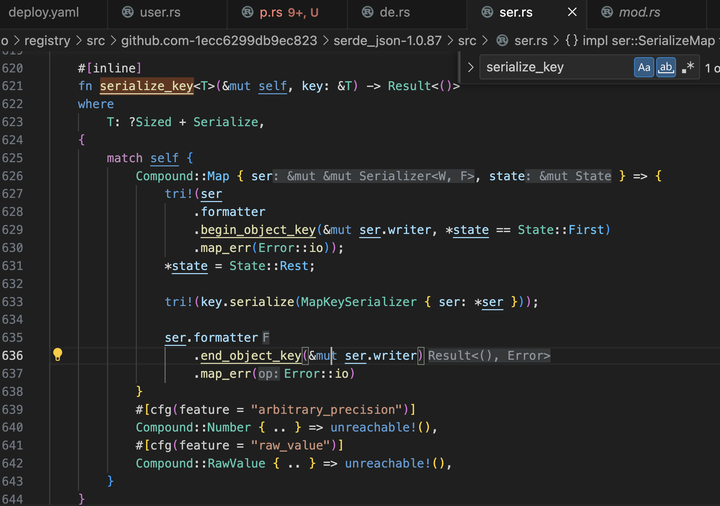Click the Rust file icon on user.rs tab

pyautogui.click(x=127, y=13)
